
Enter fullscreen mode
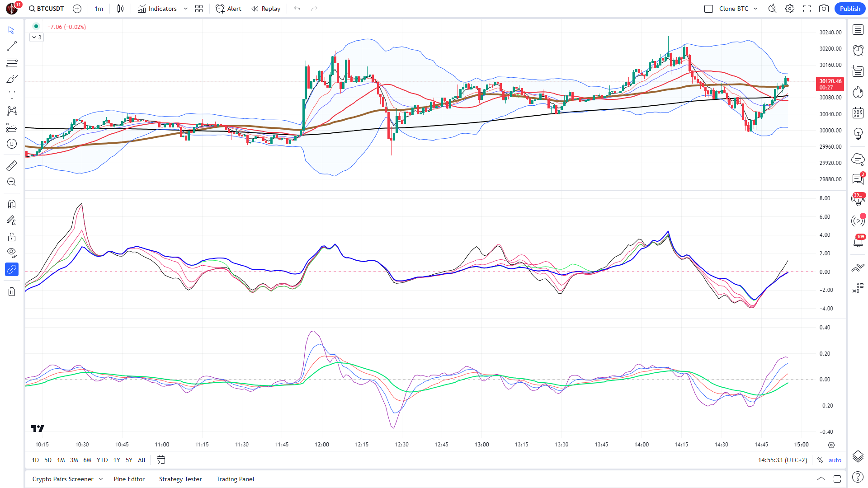click(x=807, y=9)
